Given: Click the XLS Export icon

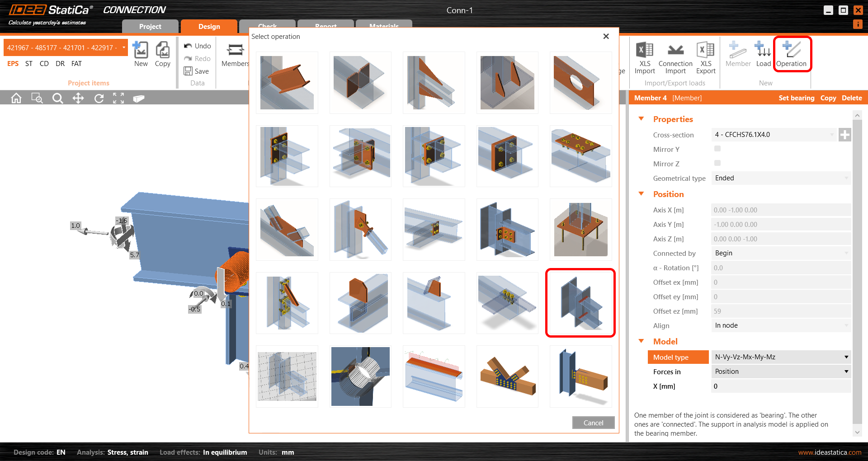Looking at the screenshot, I should (x=706, y=58).
